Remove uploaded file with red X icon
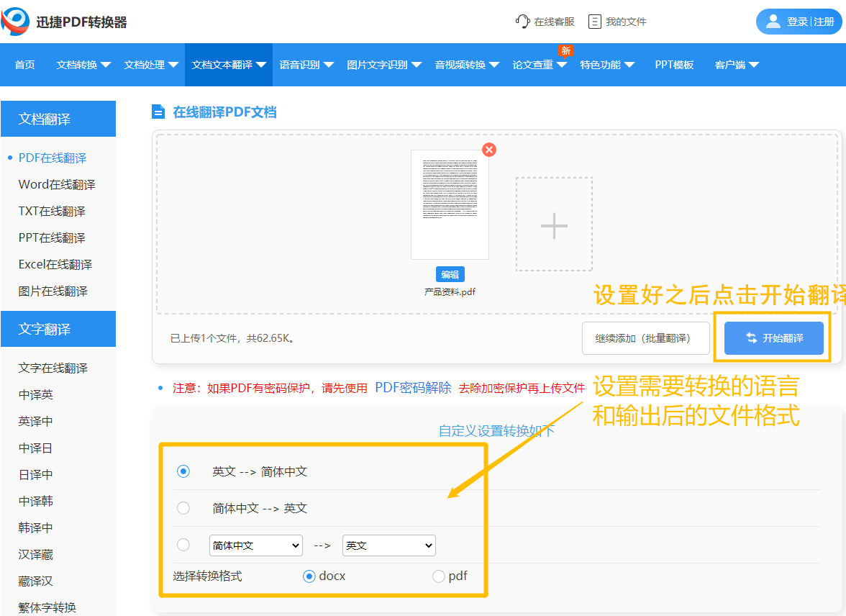This screenshot has height=616, width=846. pyautogui.click(x=489, y=150)
